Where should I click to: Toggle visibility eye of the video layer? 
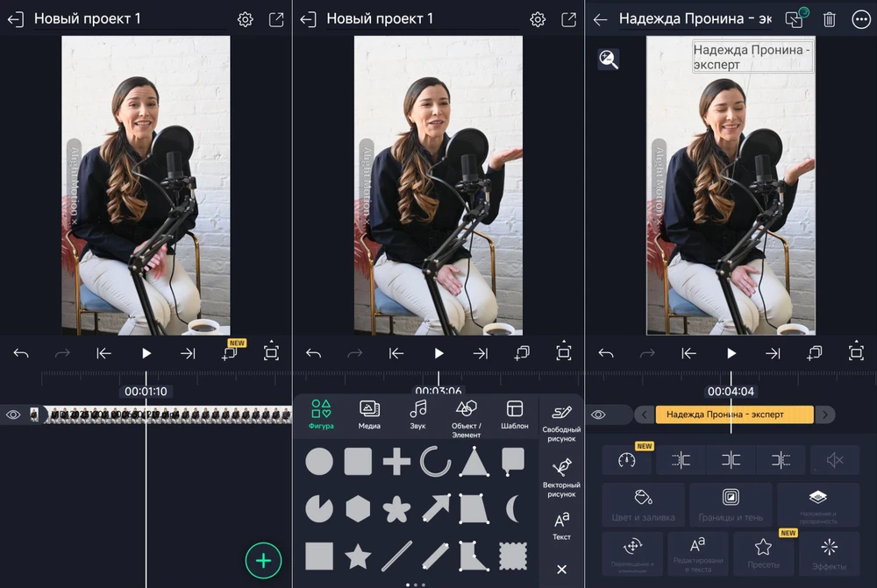pyautogui.click(x=13, y=414)
